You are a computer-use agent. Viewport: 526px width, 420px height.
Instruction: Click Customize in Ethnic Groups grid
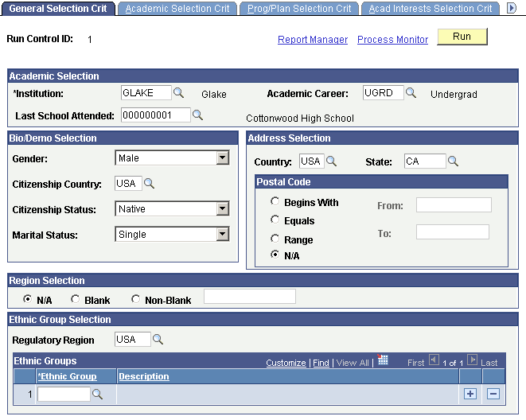point(286,363)
